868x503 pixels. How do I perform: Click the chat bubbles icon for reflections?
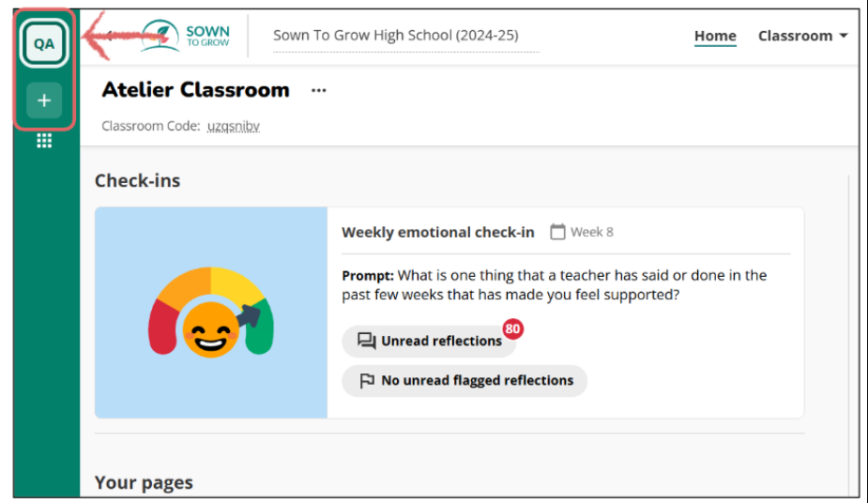367,342
